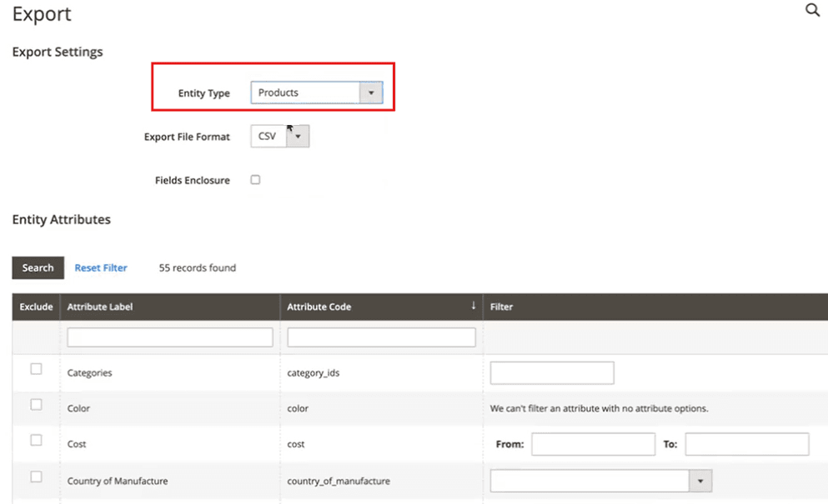Image resolution: width=828 pixels, height=504 pixels.
Task: Select the Filter column header
Action: coord(655,307)
